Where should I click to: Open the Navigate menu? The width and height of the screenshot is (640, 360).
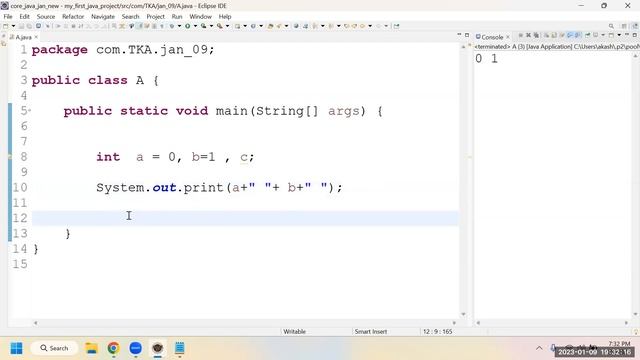103,16
